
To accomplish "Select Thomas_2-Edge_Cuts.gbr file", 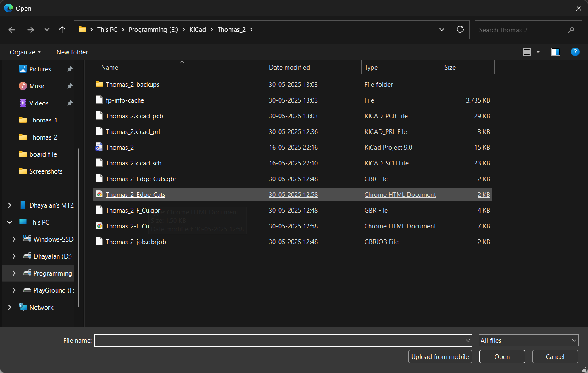I will (x=293, y=179).
